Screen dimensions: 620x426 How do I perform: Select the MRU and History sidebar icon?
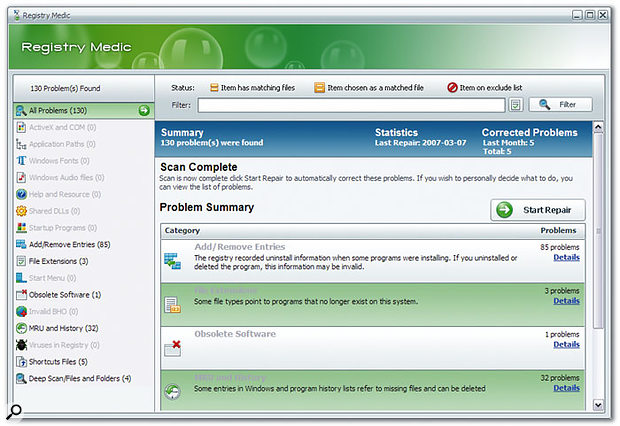21,328
